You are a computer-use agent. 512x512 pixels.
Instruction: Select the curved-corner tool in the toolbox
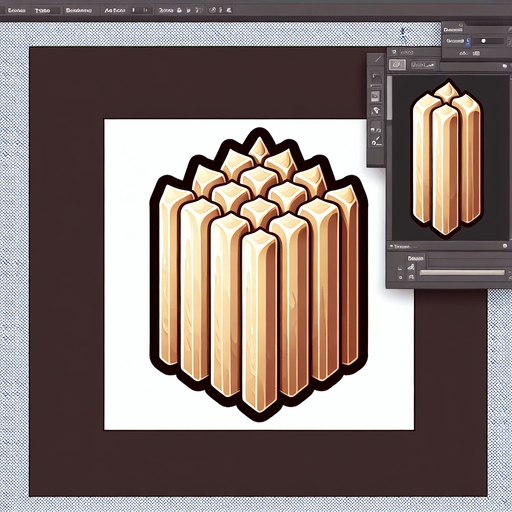click(376, 77)
